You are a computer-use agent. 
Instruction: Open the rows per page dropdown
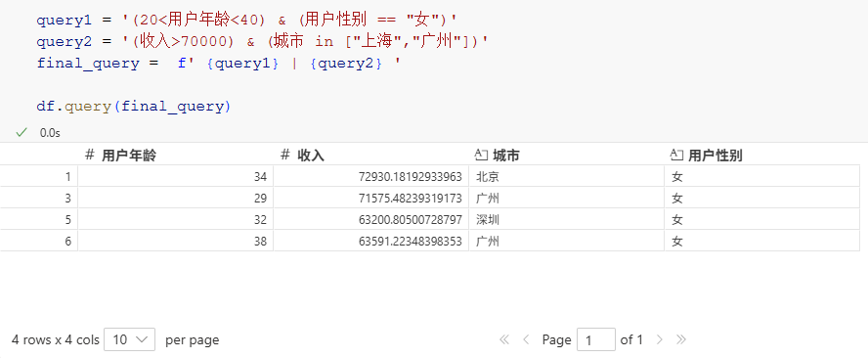129,339
